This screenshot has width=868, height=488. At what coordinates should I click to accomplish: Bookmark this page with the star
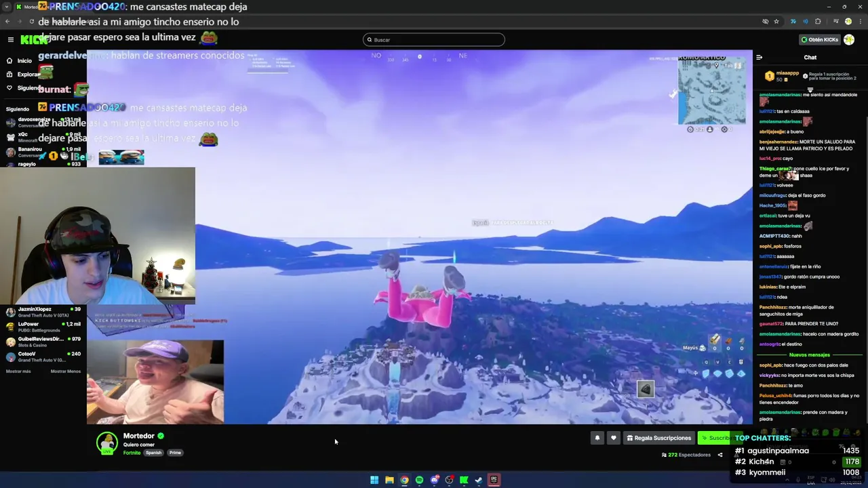pos(776,22)
